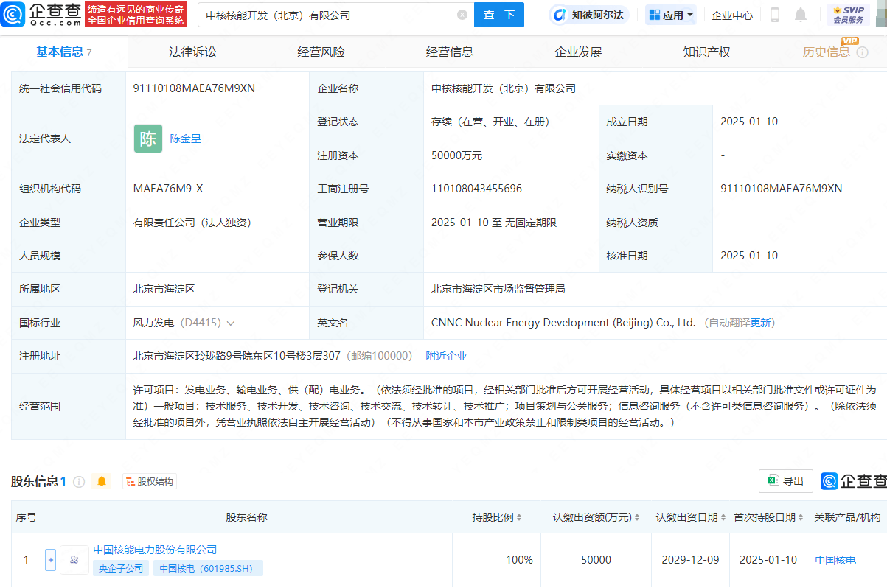Viewport: 887px width, 588px height.
Task: Open the notifications bell in the header
Action: coord(801,15)
